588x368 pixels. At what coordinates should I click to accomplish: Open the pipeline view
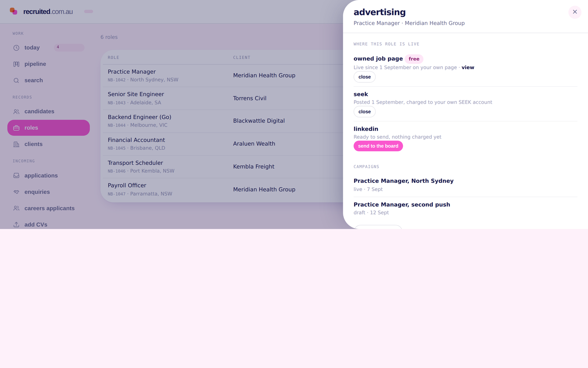tap(49, 64)
